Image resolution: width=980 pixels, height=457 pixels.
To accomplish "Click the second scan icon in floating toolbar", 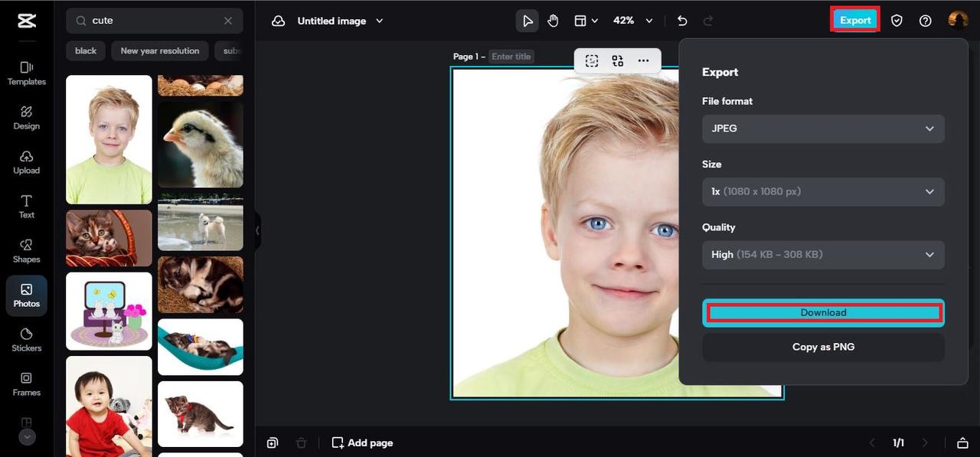I will (618, 61).
